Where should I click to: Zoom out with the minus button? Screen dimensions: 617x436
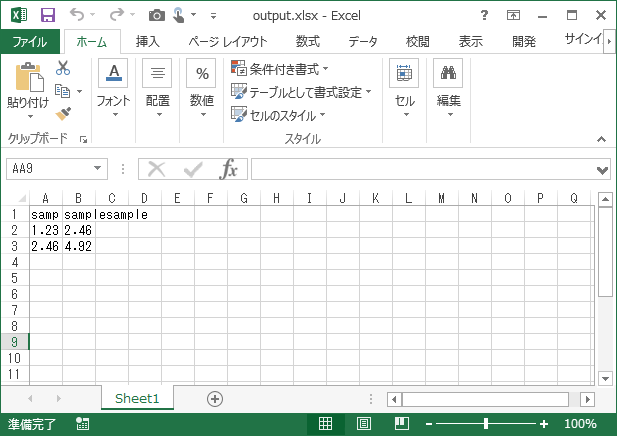point(429,424)
